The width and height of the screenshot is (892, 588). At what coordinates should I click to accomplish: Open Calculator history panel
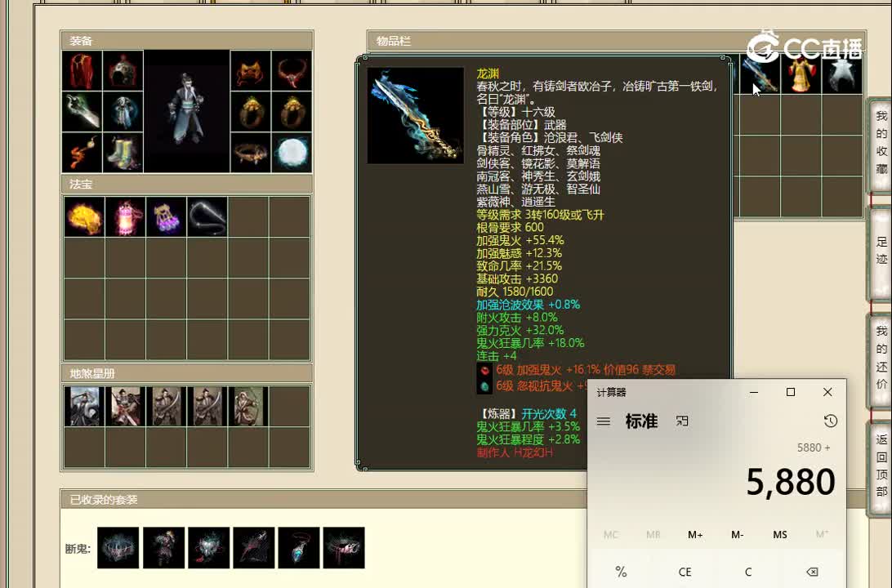[x=831, y=421]
